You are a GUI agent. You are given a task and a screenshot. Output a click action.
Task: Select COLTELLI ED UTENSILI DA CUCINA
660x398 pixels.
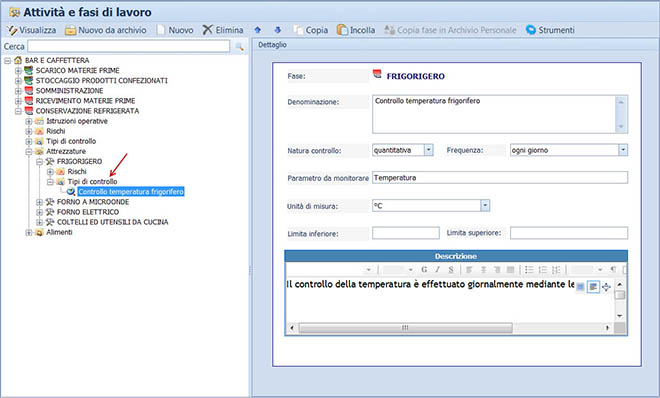[x=112, y=222]
